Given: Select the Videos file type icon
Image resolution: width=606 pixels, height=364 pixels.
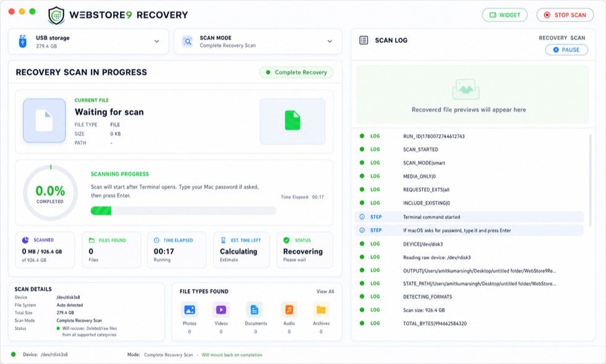Looking at the screenshot, I should [221, 310].
